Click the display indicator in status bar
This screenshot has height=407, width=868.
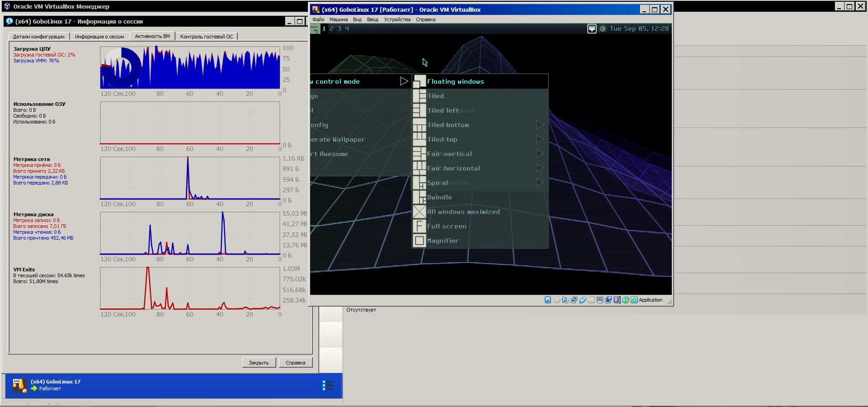pyautogui.click(x=600, y=300)
